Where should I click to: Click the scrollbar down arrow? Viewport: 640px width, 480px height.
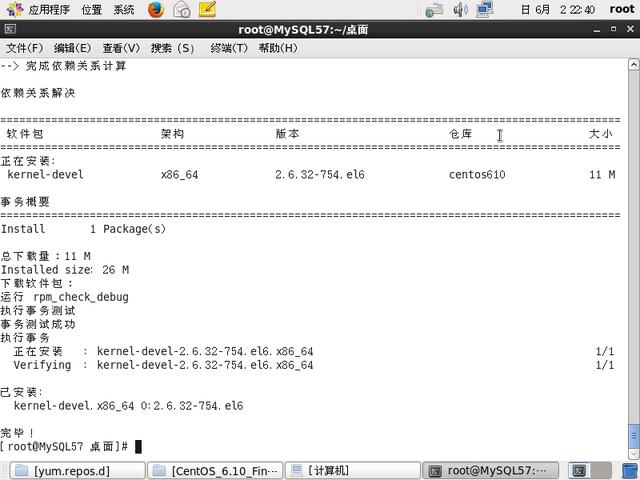coord(633,453)
